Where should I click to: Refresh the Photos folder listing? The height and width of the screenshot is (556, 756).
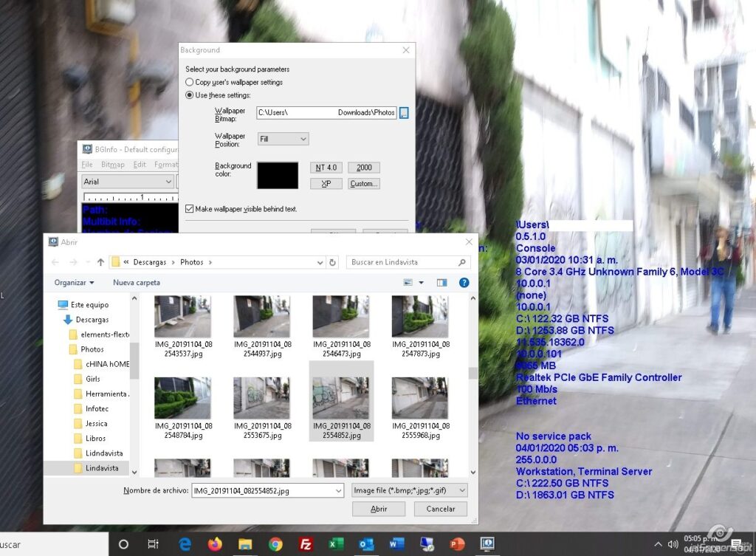pos(332,262)
